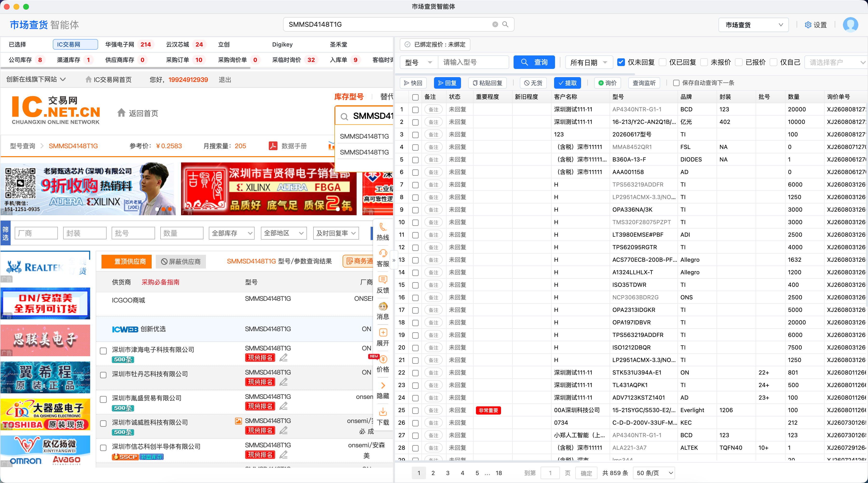Screen dimensions: 868x483
Task: Open the 消息 message icon
Action: click(x=383, y=306)
